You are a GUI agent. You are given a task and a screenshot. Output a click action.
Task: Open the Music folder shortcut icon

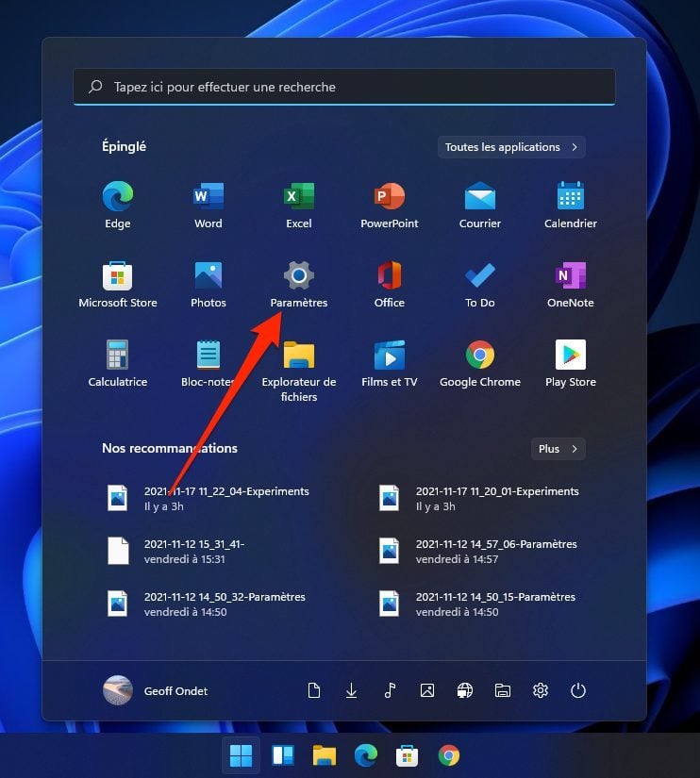tap(390, 690)
